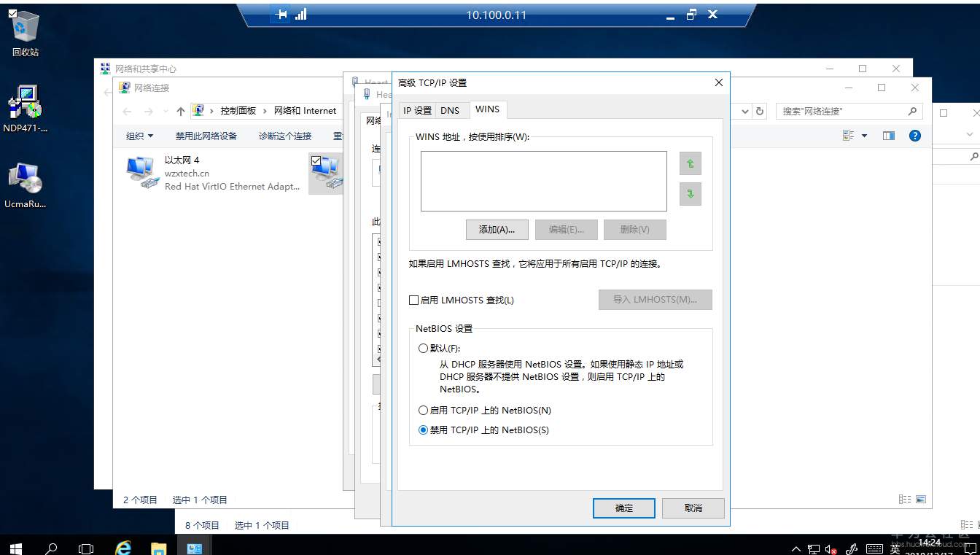This screenshot has height=555, width=980.
Task: Click the green move-down arrow beside WINS list
Action: pyautogui.click(x=690, y=194)
